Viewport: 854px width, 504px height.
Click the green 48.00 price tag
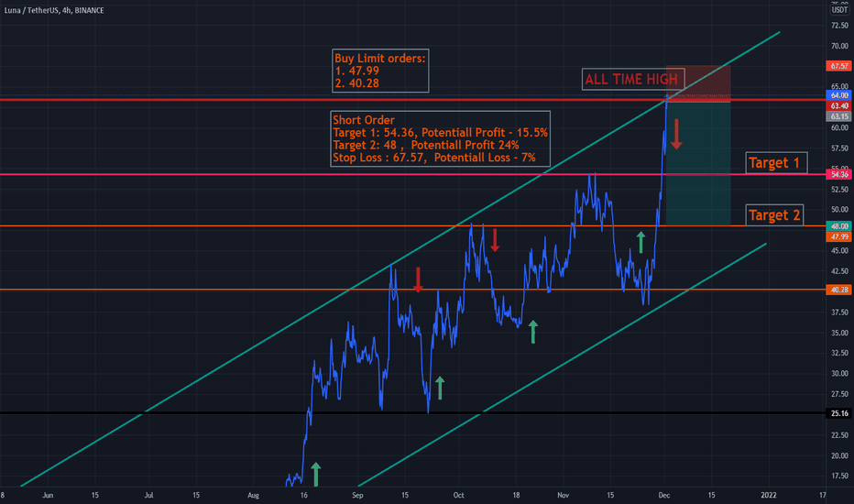(838, 226)
